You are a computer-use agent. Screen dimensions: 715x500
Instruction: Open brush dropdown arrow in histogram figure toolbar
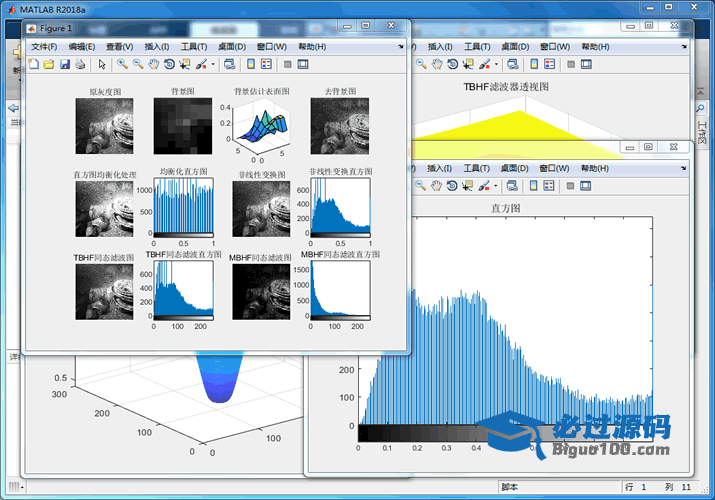pos(497,186)
